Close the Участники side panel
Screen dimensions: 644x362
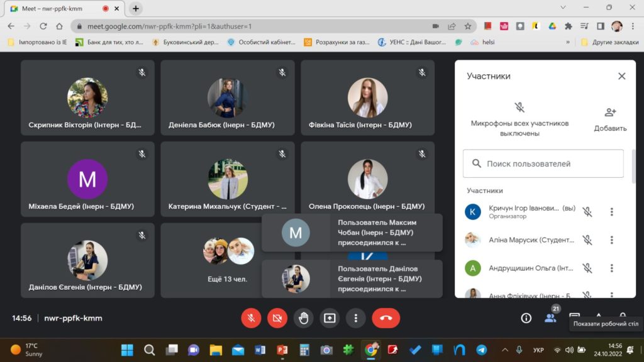click(x=621, y=76)
